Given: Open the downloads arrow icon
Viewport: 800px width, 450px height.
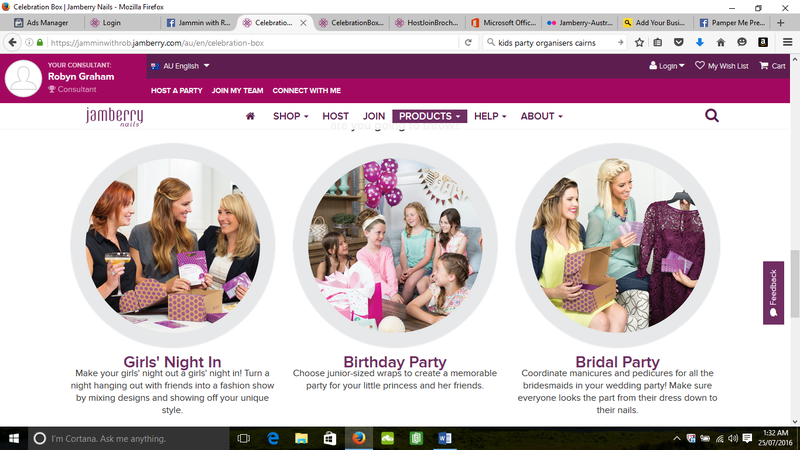Looking at the screenshot, I should tap(699, 42).
